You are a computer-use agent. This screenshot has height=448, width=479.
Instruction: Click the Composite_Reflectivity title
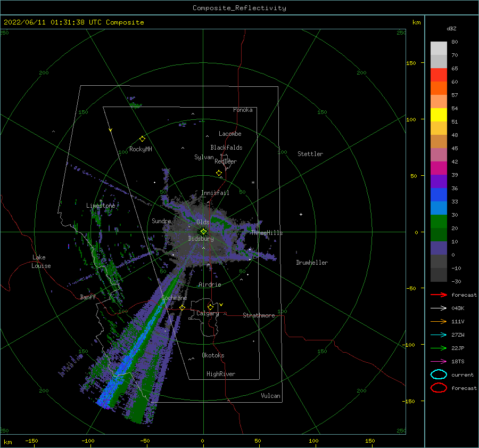[x=240, y=8]
